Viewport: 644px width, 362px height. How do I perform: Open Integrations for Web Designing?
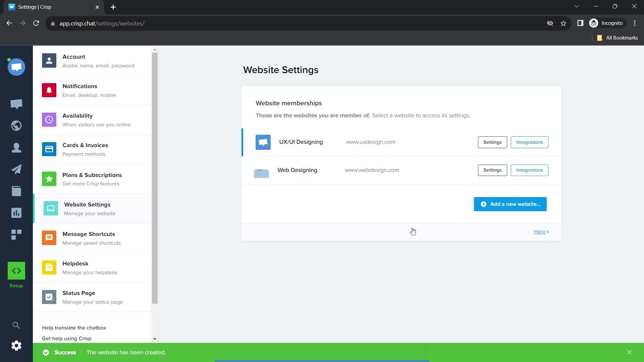tap(529, 170)
